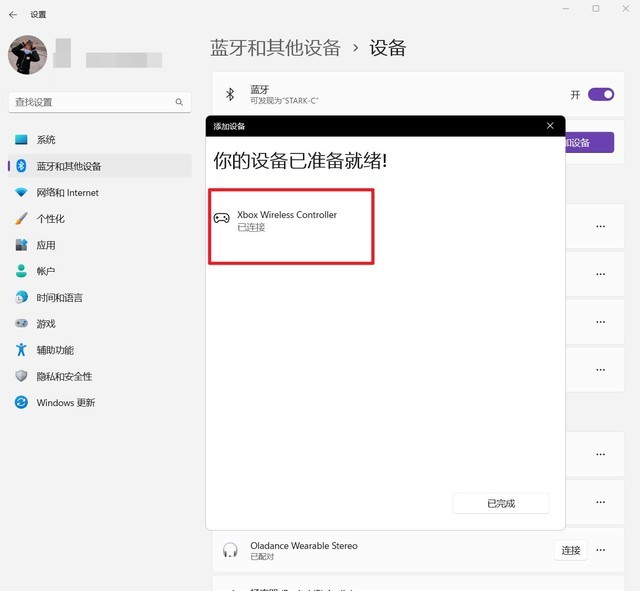Click the Windows Update sync icon

coord(21,402)
